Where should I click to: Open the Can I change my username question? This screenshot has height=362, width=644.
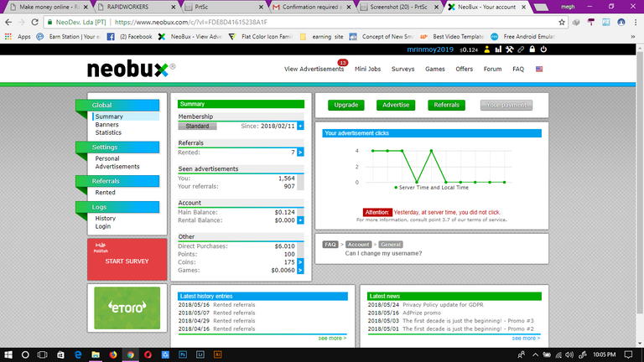coord(383,253)
